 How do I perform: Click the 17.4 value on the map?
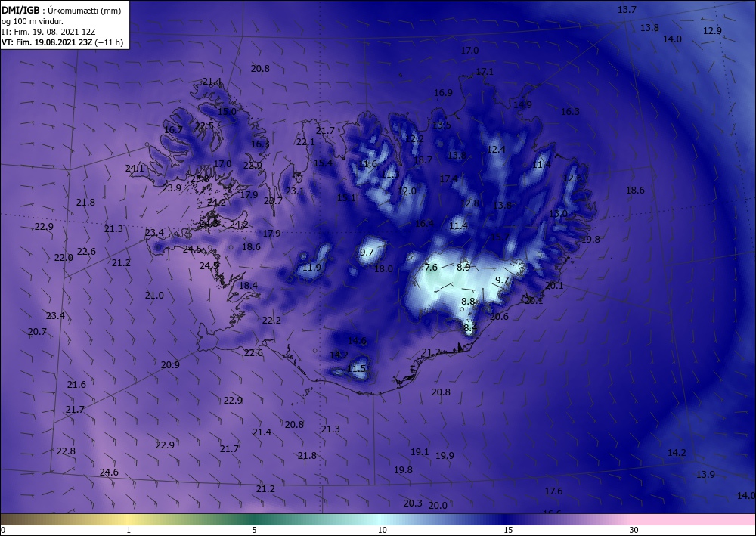(448, 179)
